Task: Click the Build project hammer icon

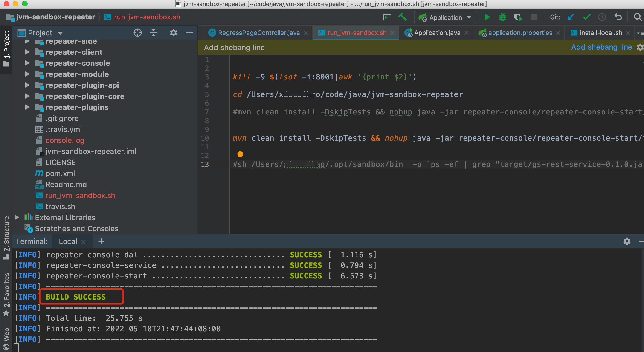Action: tap(403, 17)
